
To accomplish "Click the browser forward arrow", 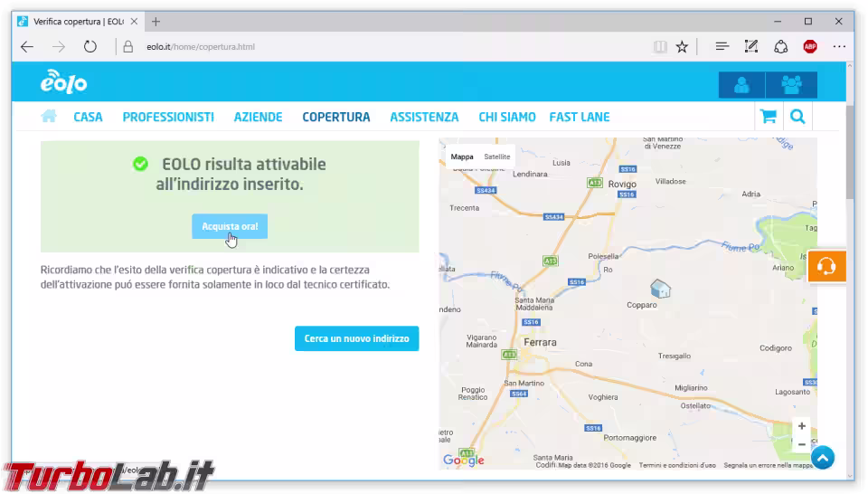I will [x=59, y=47].
